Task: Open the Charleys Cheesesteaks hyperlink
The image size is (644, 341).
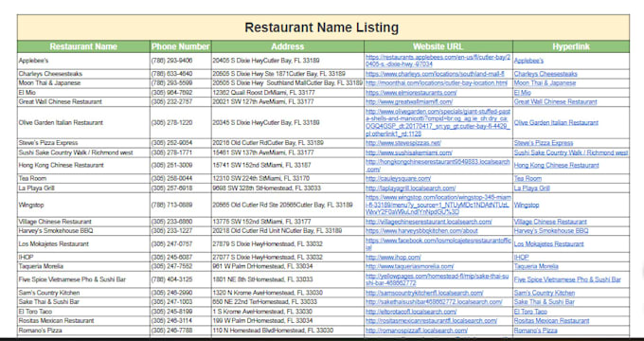Action: [x=546, y=74]
